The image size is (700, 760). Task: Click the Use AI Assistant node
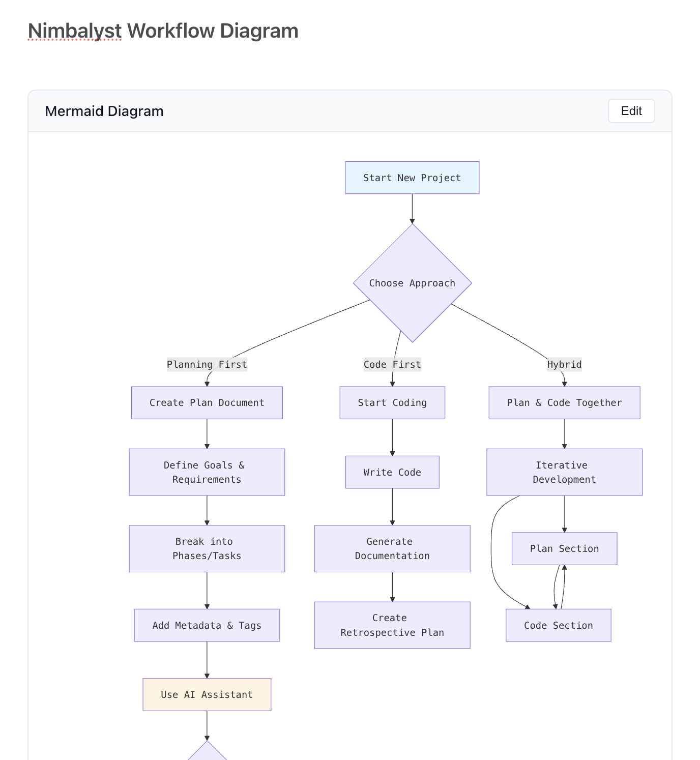click(207, 694)
